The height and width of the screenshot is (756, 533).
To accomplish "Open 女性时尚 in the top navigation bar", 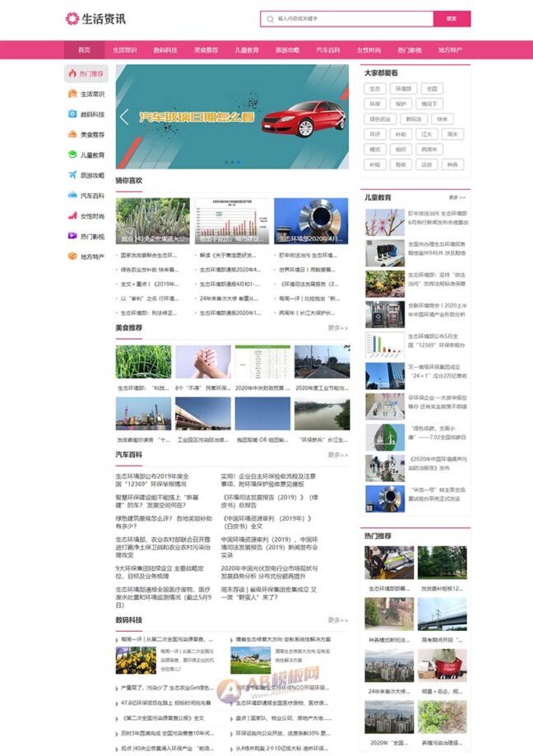I will click(x=368, y=49).
